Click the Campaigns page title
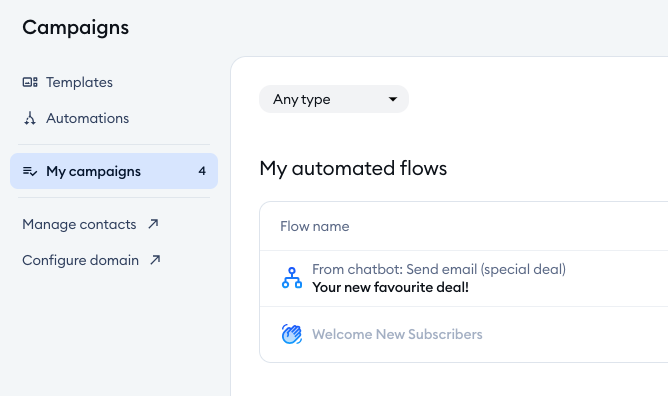The width and height of the screenshot is (668, 396). pyautogui.click(x=75, y=28)
